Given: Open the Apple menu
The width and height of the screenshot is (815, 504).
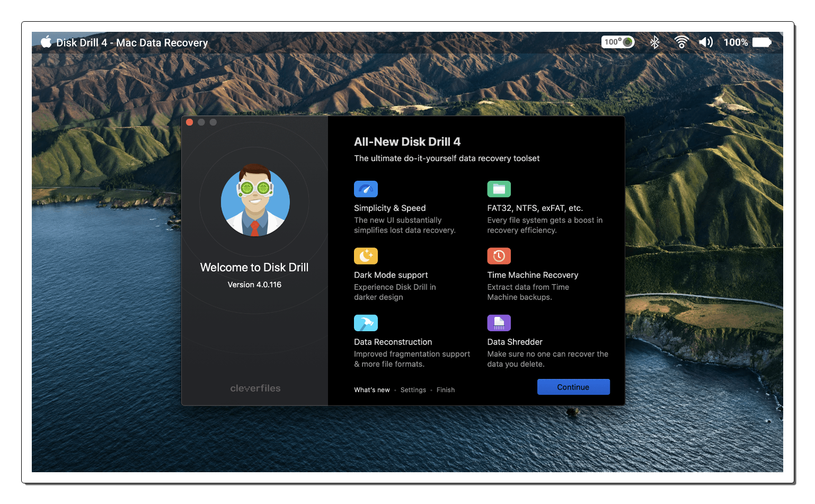Looking at the screenshot, I should coord(46,42).
